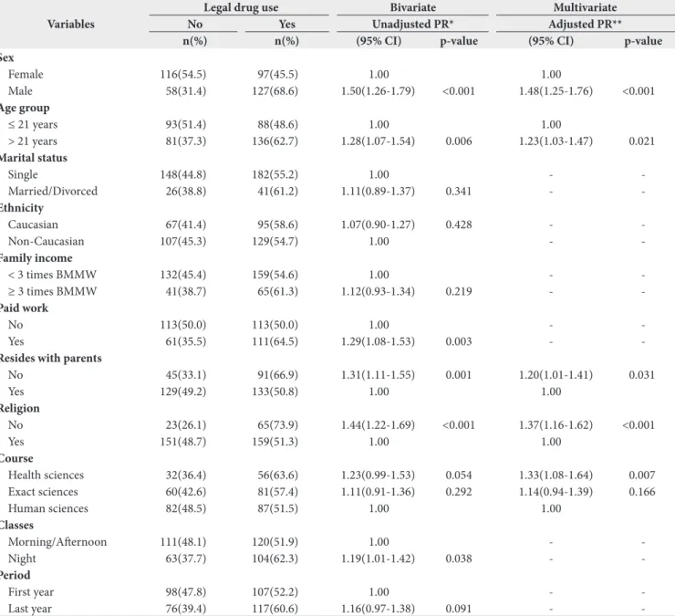Image resolution: width=675 pixels, height=616 pixels.
Task: Click the p-value 0.007
Action: point(642,475)
